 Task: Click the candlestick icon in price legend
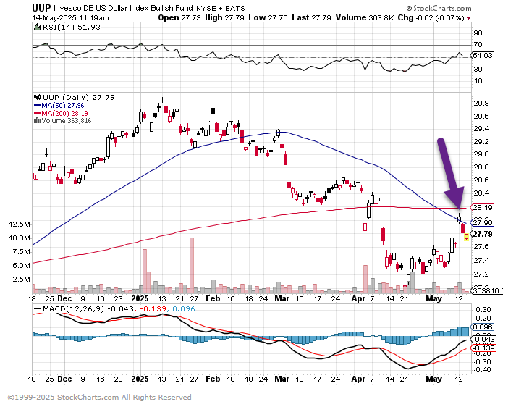(38, 97)
